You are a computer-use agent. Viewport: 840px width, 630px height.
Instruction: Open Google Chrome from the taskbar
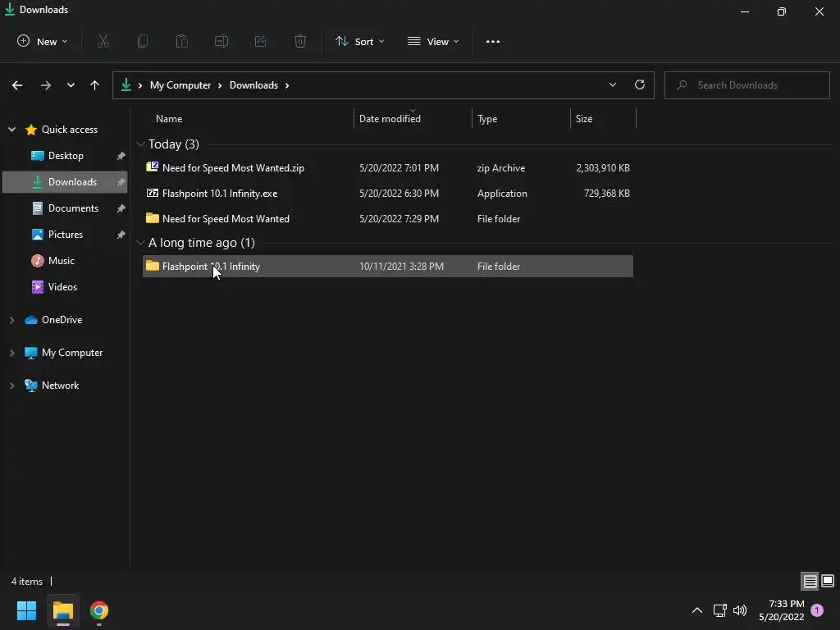99,610
